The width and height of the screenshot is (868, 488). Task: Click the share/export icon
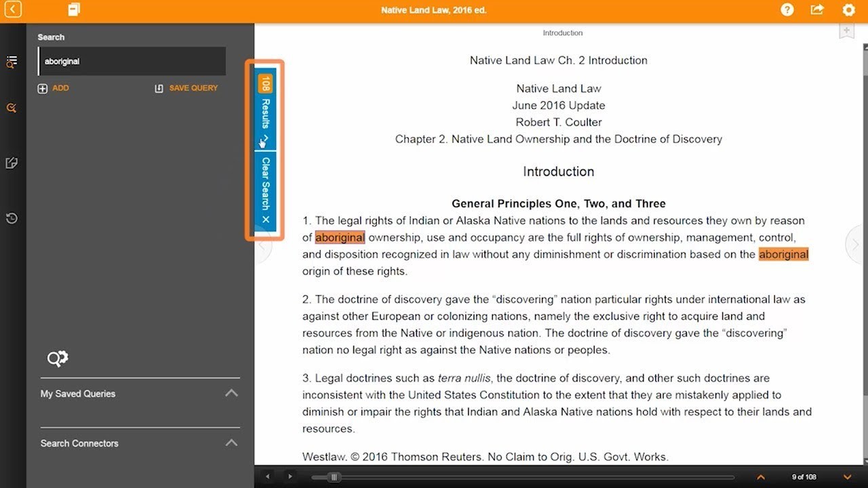817,10
